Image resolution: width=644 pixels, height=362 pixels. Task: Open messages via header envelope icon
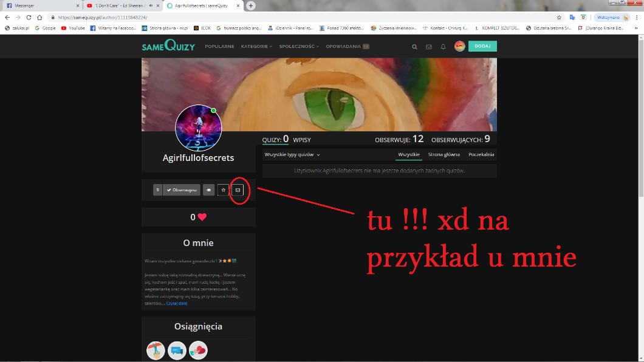click(x=428, y=47)
